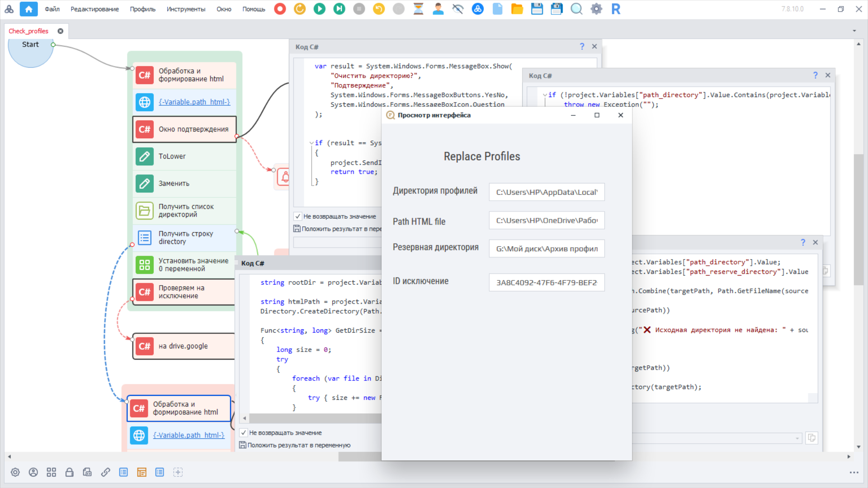Select the 'Заменить' action block

coord(184,183)
